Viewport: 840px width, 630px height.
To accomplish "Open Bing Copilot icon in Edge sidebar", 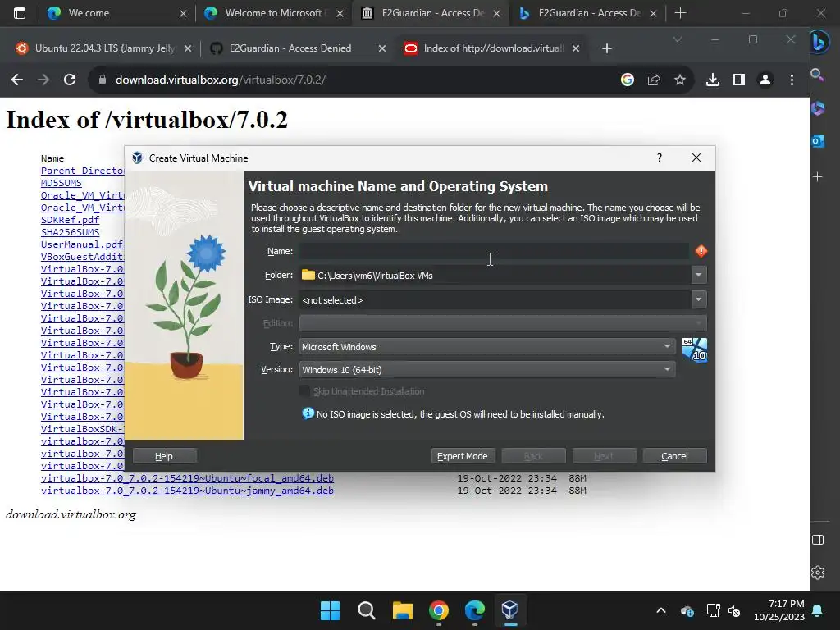I will (819, 42).
